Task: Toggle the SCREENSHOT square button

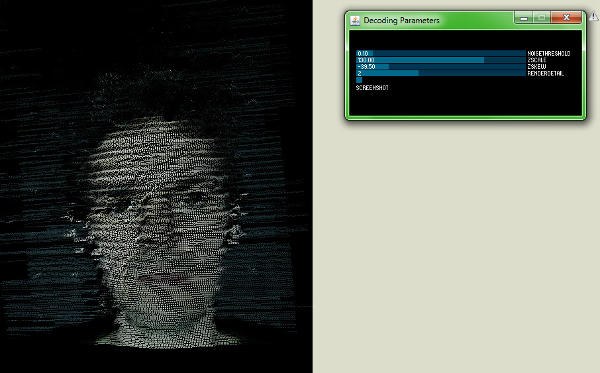Action: click(359, 80)
